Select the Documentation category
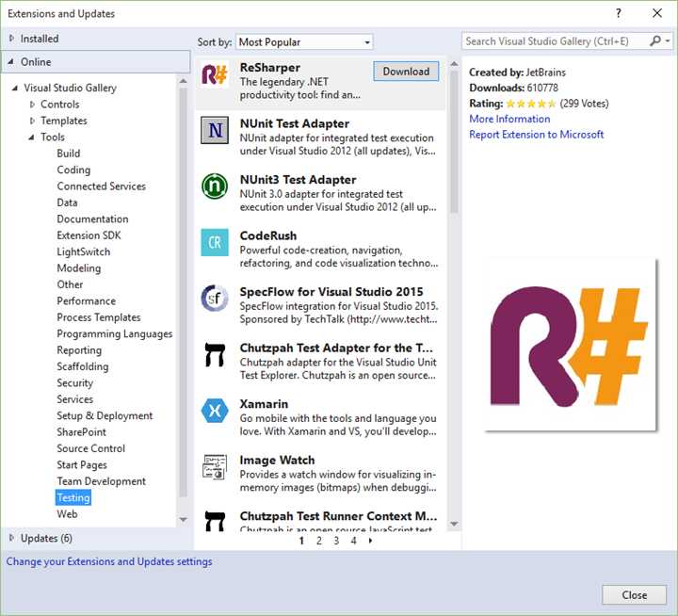 click(92, 219)
